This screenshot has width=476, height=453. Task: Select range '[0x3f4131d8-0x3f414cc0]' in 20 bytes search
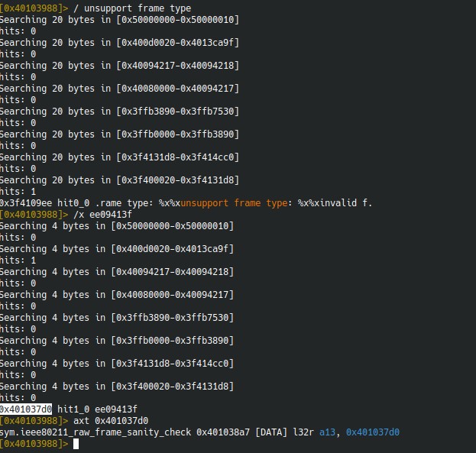coord(178,157)
